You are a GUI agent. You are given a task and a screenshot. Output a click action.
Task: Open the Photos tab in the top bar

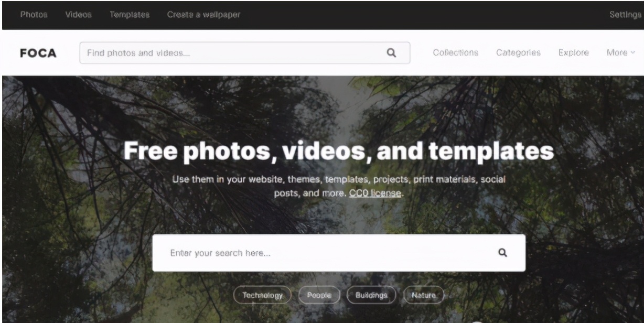(x=34, y=15)
